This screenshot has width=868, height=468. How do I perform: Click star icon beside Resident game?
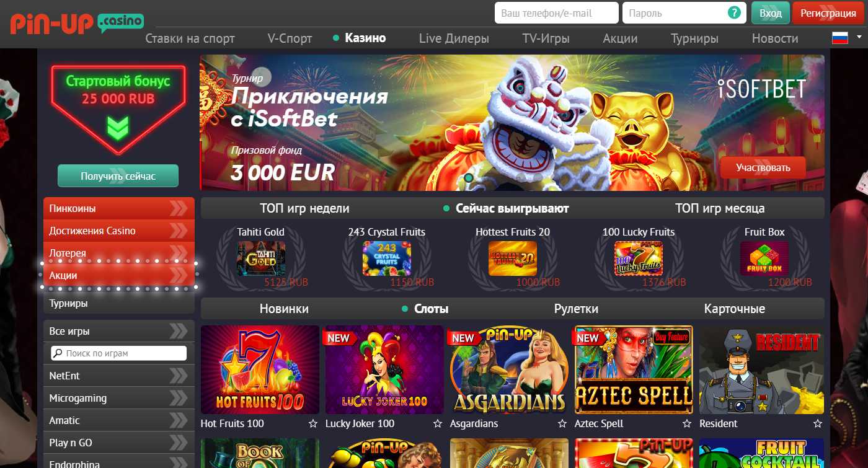point(818,424)
